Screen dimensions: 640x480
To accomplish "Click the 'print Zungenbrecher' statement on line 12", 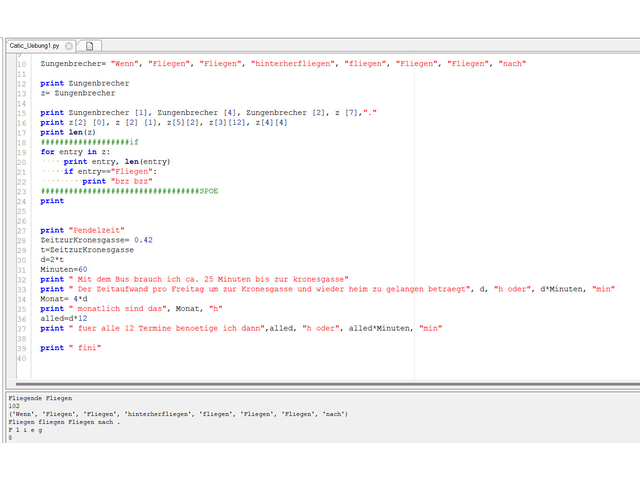I will click(x=84, y=83).
